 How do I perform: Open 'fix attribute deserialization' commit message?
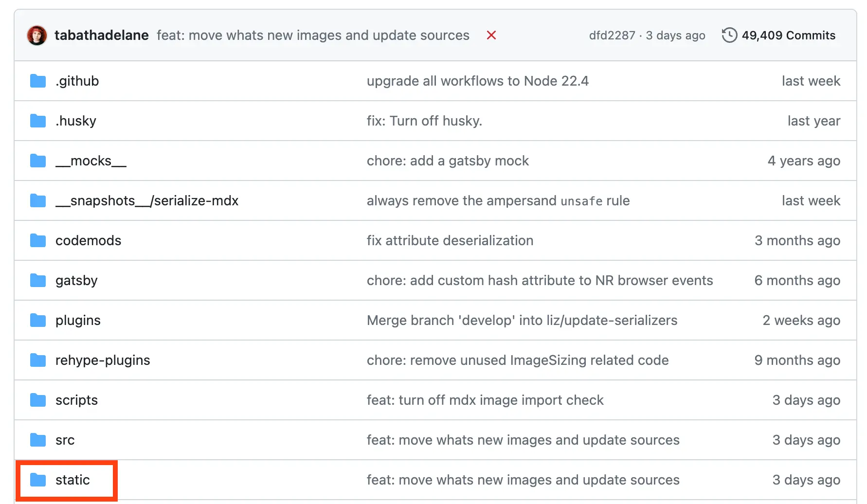(x=450, y=241)
